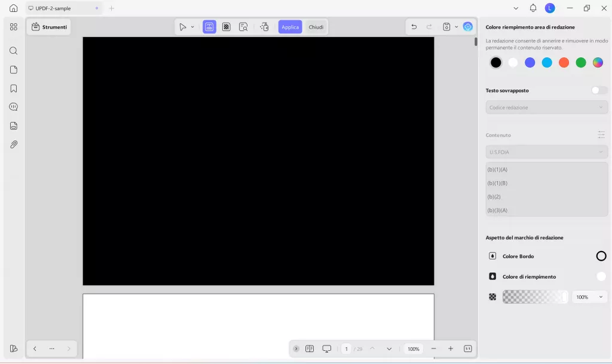Switch to the UPDF-2-sample tab
This screenshot has height=364, width=612.
53,8
